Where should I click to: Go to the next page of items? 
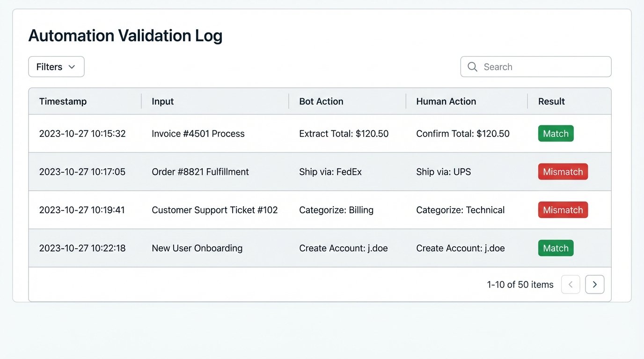[x=595, y=284]
